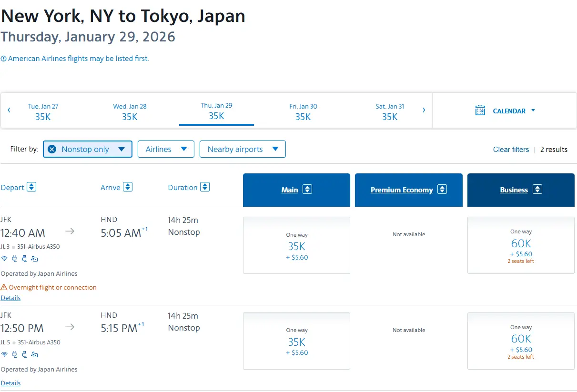
Task: Toggle the sort by Duration arrows
Action: click(205, 187)
